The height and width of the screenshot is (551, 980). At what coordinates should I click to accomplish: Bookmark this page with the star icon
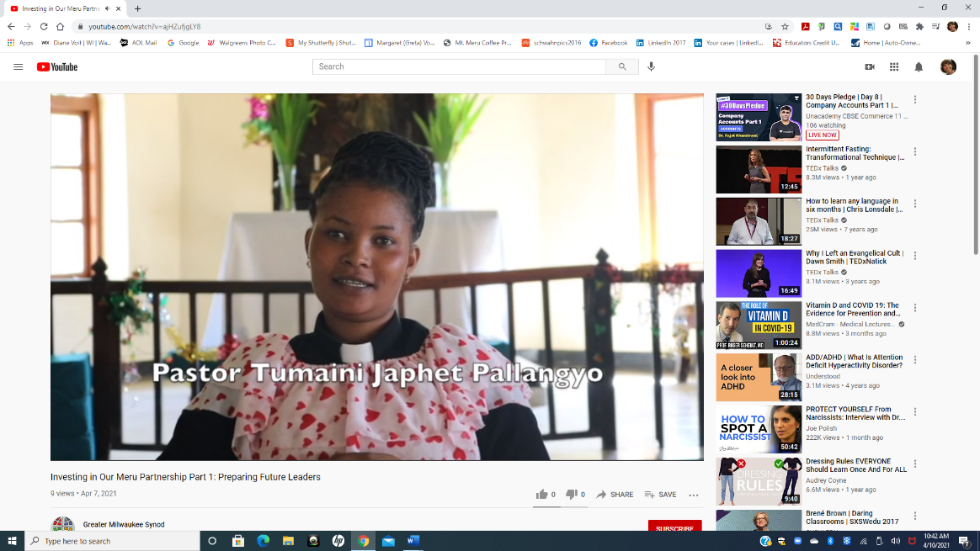(x=785, y=26)
